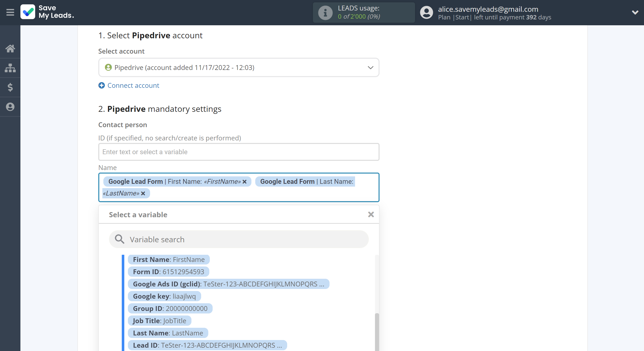
Task: Close the Select a variable panel
Action: pos(371,214)
